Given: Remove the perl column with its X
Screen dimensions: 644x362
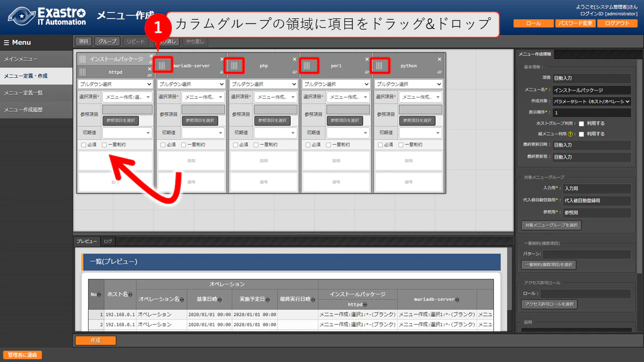Looking at the screenshot, I should click(367, 59).
